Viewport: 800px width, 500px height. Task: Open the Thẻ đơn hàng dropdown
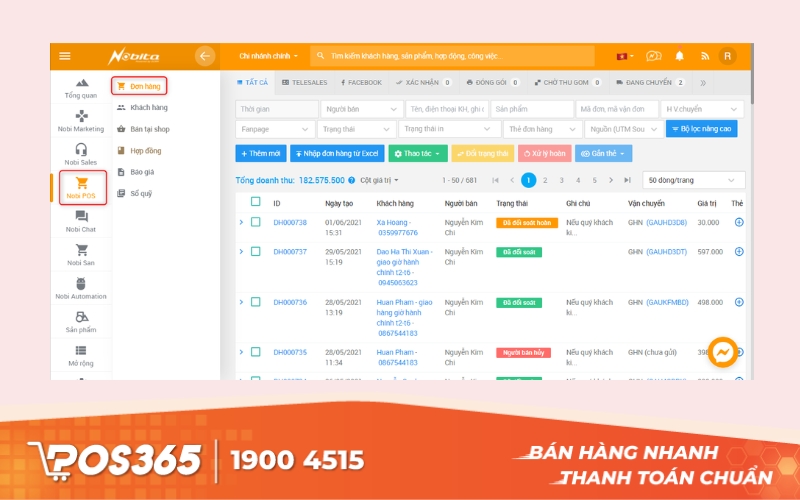click(x=542, y=129)
